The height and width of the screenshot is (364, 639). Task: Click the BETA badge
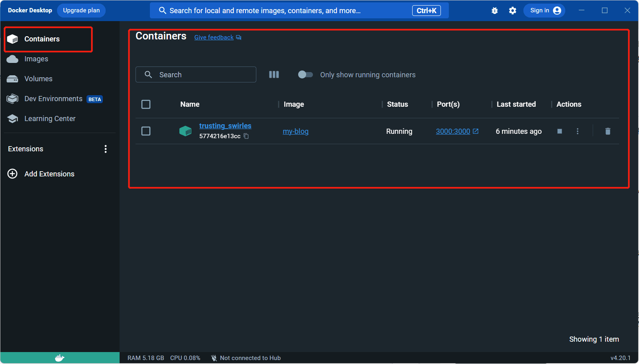pos(94,100)
